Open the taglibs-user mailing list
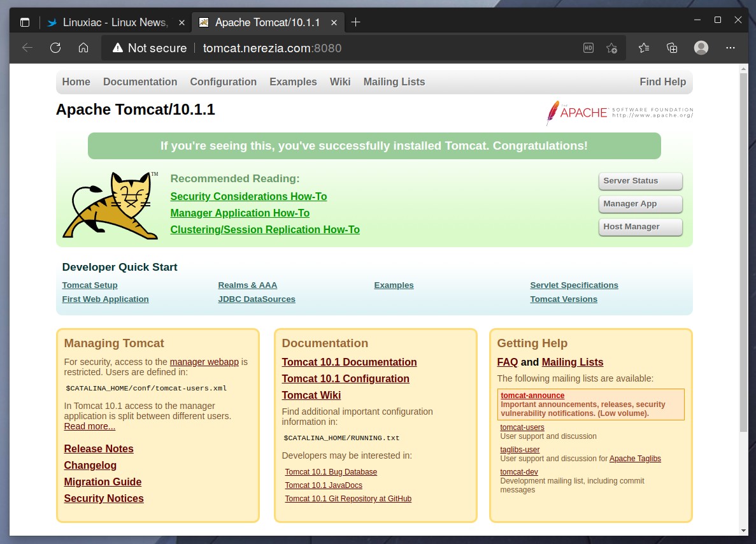This screenshot has height=544, width=756. pos(520,450)
